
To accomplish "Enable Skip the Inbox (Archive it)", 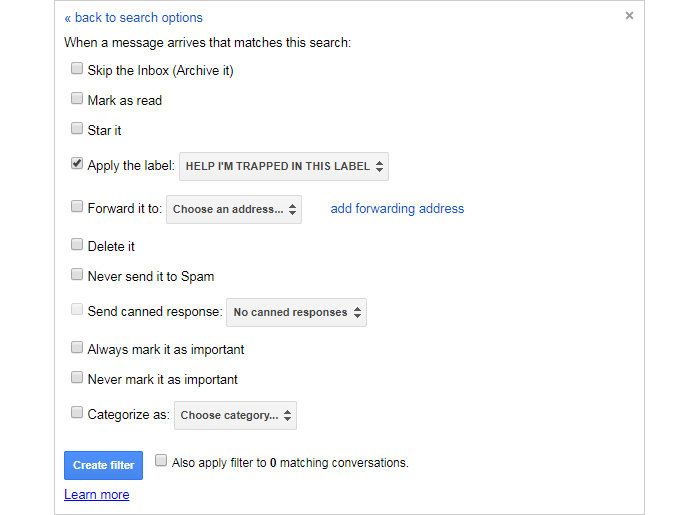I will pyautogui.click(x=77, y=69).
